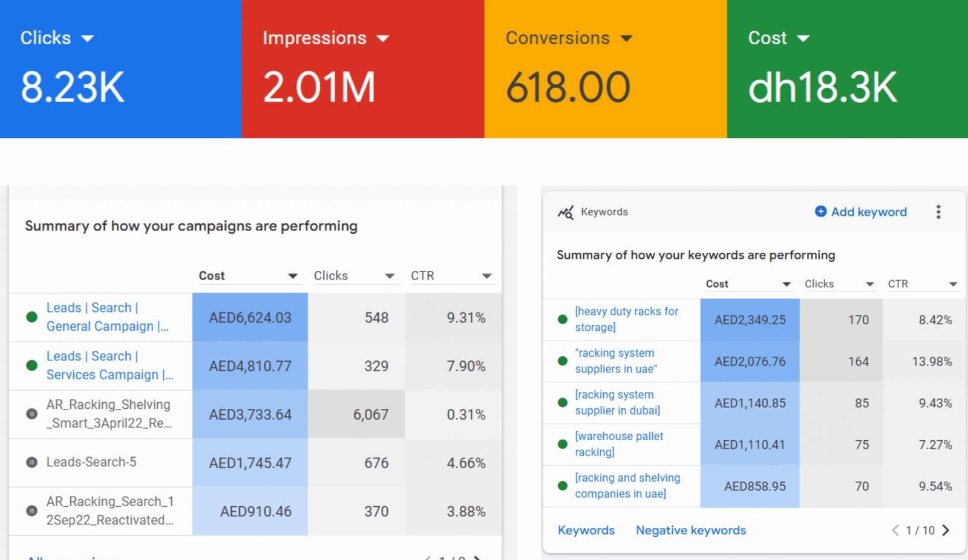
Task: Toggle status dot of Leads Services Campaign
Action: click(32, 365)
